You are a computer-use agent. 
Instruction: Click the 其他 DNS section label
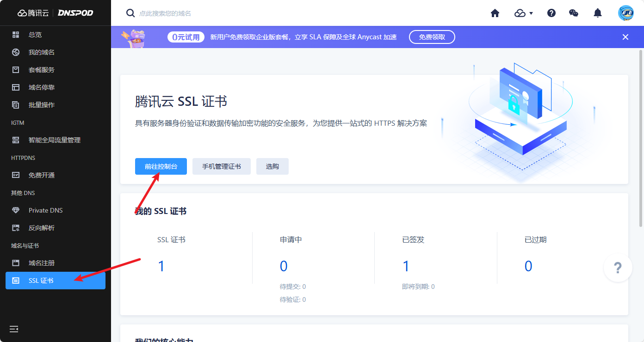coord(23,193)
